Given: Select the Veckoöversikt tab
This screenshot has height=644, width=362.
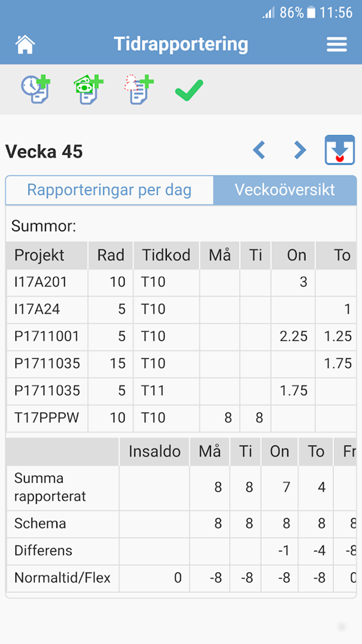Looking at the screenshot, I should click(284, 190).
